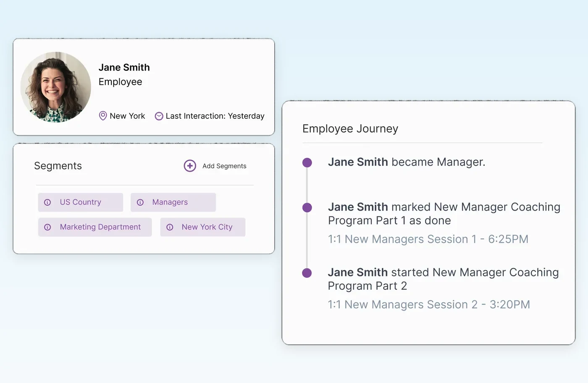This screenshot has height=383, width=588.
Task: Select the Coaching Program Part 1 timeline dot
Action: (307, 207)
